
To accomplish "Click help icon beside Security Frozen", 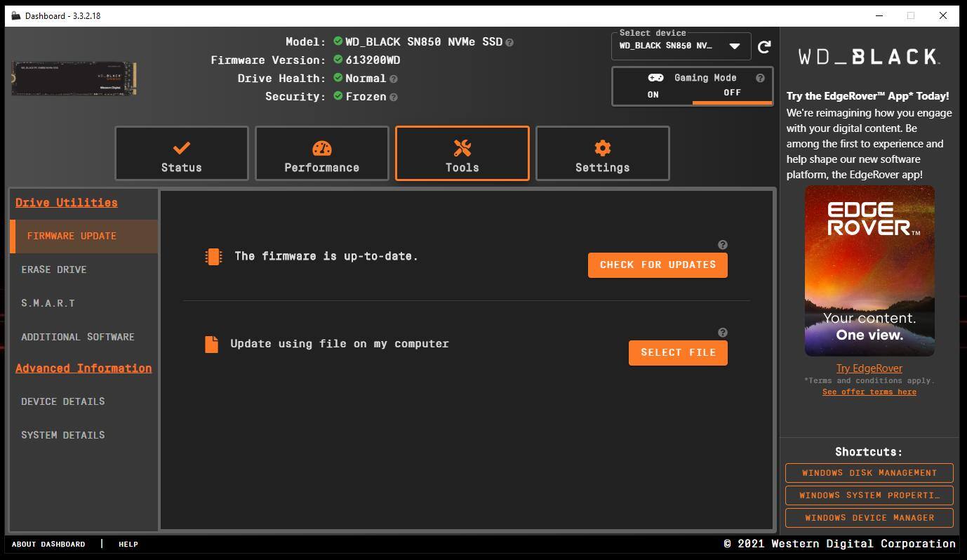I will (x=394, y=98).
